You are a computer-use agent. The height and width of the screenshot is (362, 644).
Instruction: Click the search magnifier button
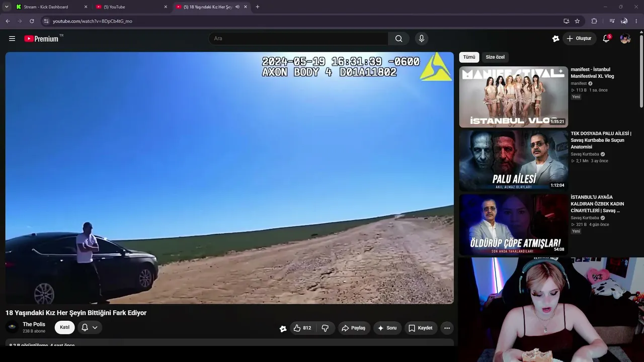pos(399,39)
